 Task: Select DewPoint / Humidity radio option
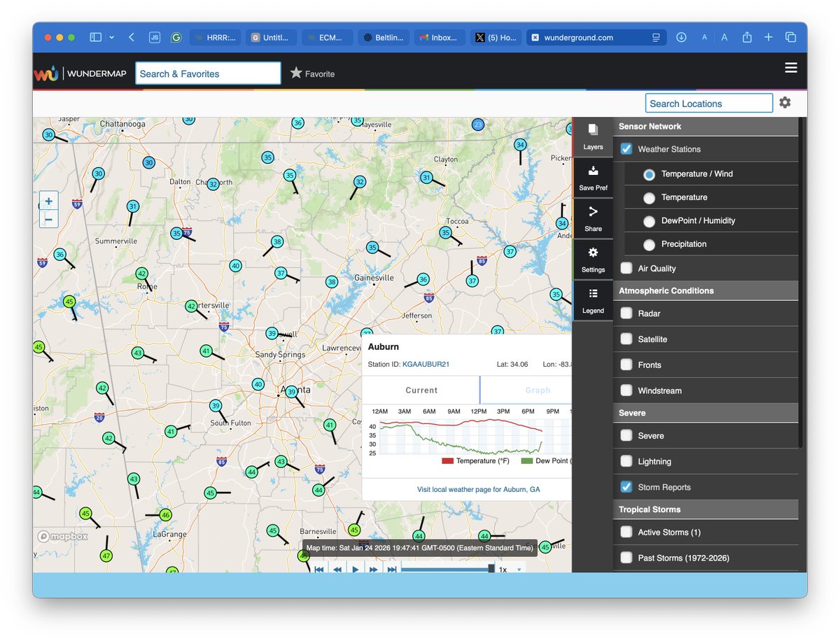(x=649, y=221)
